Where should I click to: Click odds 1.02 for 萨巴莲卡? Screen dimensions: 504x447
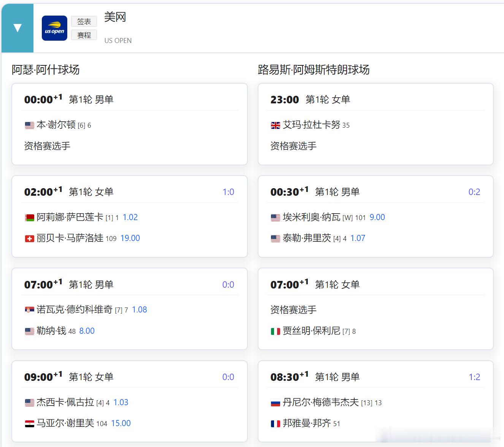click(130, 217)
